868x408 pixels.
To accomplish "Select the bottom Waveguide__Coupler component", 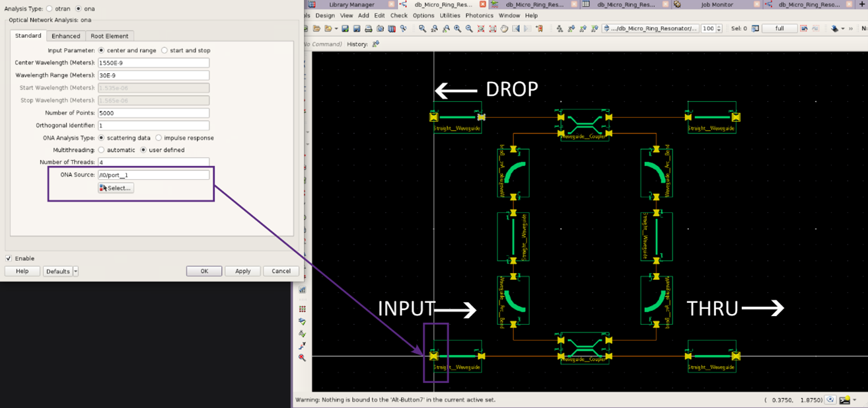I will coord(585,348).
